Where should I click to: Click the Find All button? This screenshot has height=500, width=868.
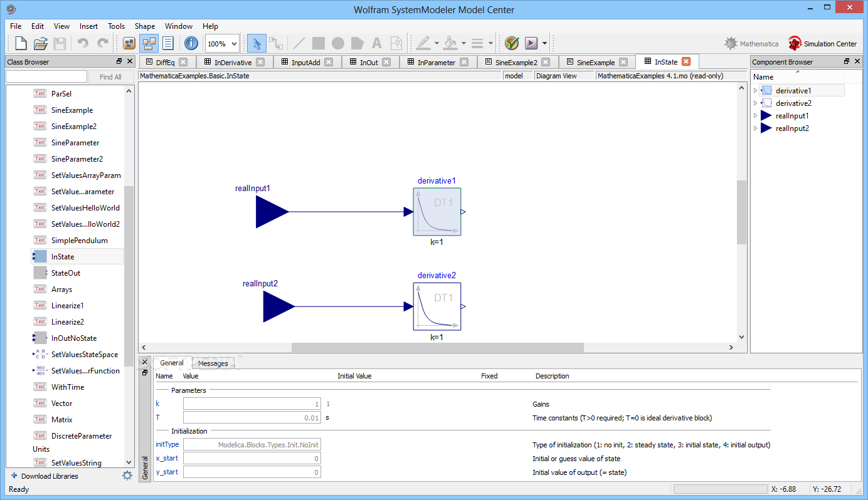[110, 76]
